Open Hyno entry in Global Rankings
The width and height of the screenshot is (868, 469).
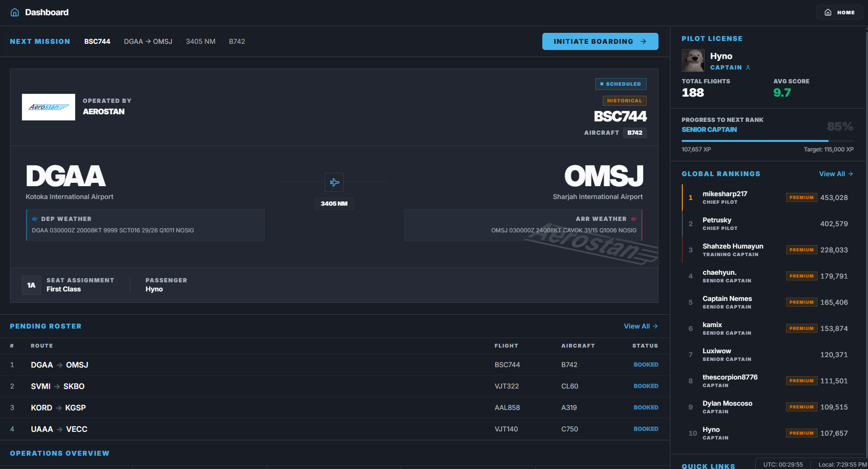[x=768, y=433]
